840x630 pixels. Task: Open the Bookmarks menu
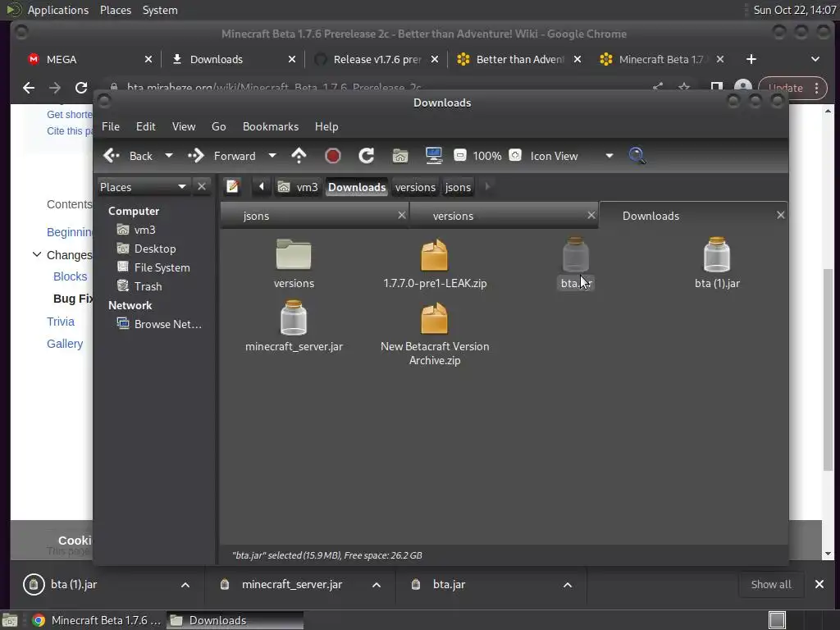click(271, 126)
